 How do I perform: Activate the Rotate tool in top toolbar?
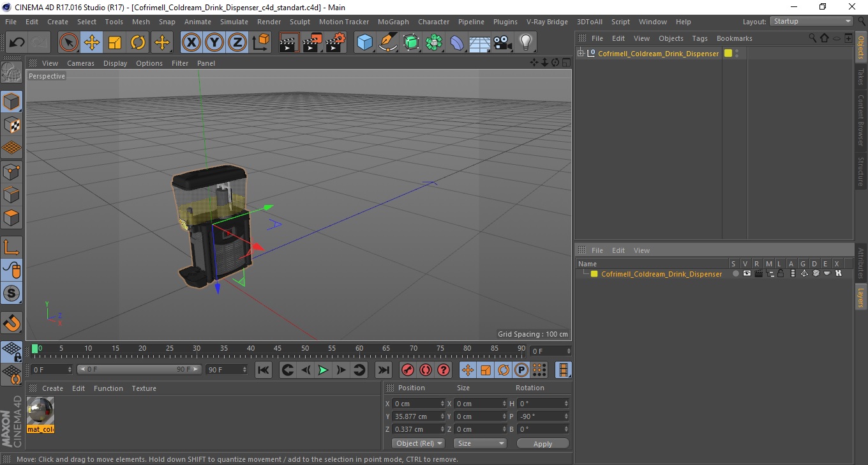coord(138,43)
